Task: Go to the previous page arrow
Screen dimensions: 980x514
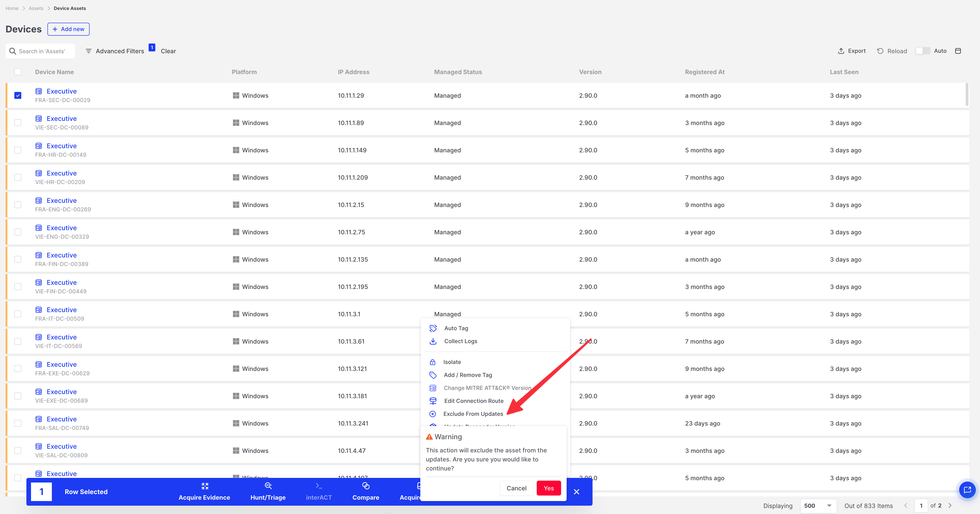Action: tap(906, 506)
